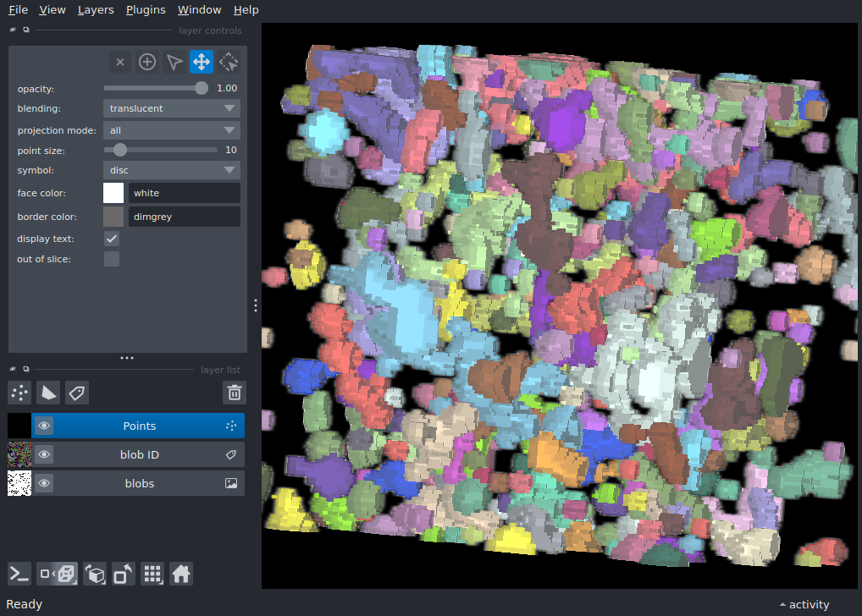The width and height of the screenshot is (862, 616).
Task: Create a new labels layer
Action: coord(77,392)
